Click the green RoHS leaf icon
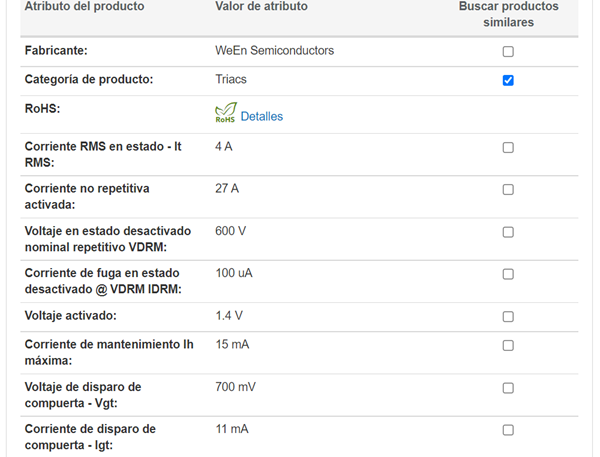The image size is (600, 457). point(226,114)
